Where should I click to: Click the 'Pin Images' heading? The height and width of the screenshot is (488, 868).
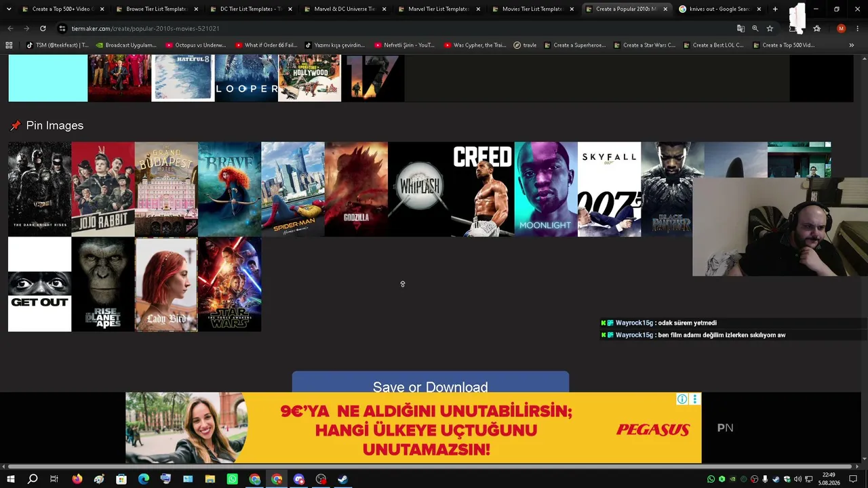pyautogui.click(x=54, y=125)
